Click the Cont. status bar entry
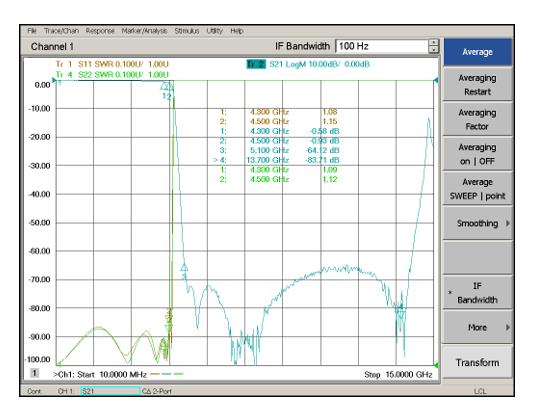This screenshot has width=535, height=414. (34, 391)
